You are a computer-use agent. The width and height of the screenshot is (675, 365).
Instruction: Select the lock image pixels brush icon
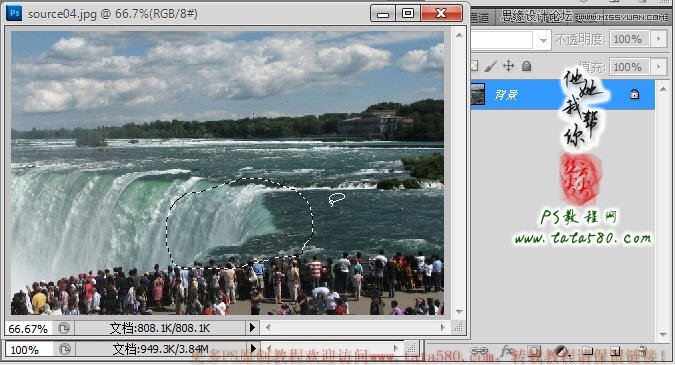tap(490, 66)
